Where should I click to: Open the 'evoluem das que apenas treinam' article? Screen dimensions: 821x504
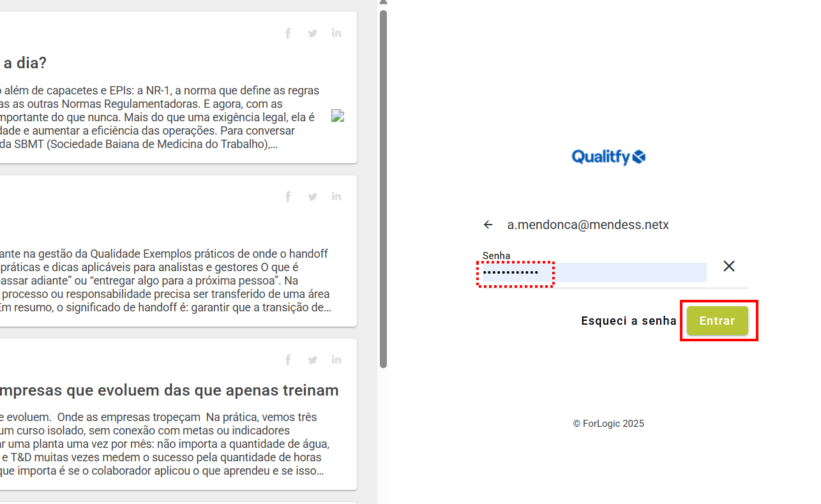coord(169,390)
